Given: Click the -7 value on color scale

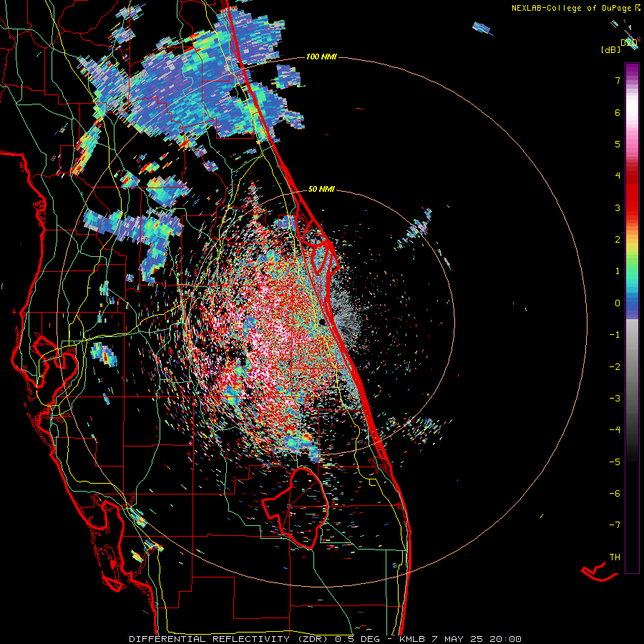Looking at the screenshot, I should coord(615,525).
